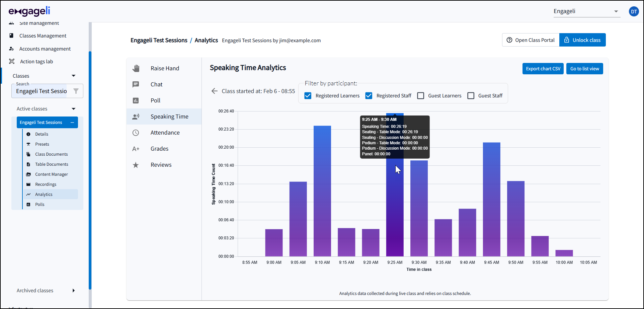Click the Chat bubble icon
This screenshot has width=644, height=309.
(136, 84)
